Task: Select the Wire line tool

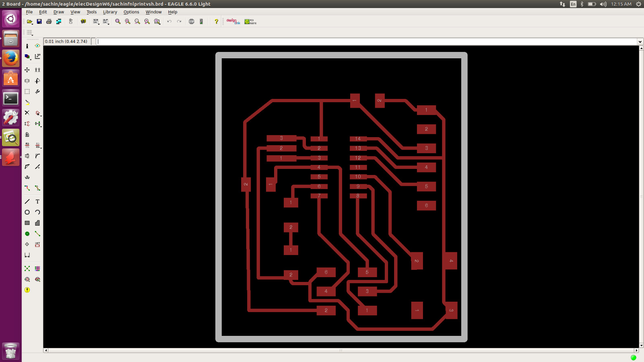Action: (x=27, y=202)
